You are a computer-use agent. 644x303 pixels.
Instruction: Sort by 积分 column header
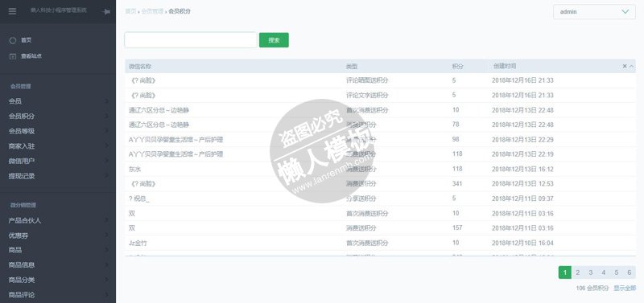[457, 66]
